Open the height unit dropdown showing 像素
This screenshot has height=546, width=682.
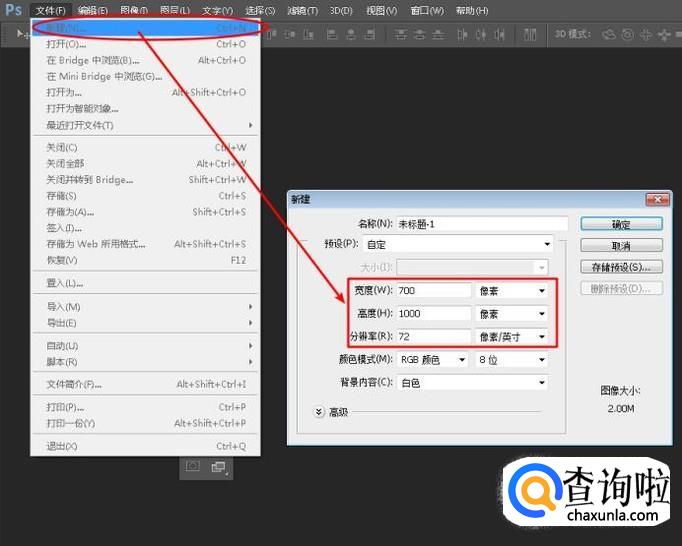(512, 314)
